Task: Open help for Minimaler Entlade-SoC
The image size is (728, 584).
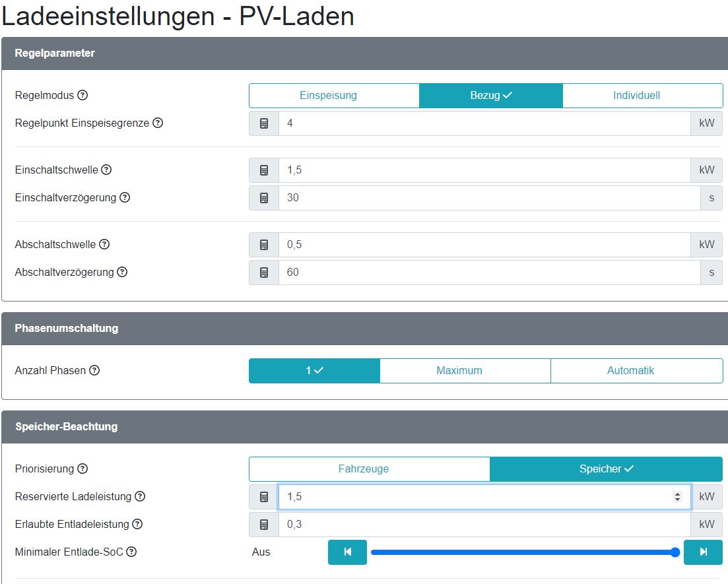Action: (x=131, y=552)
